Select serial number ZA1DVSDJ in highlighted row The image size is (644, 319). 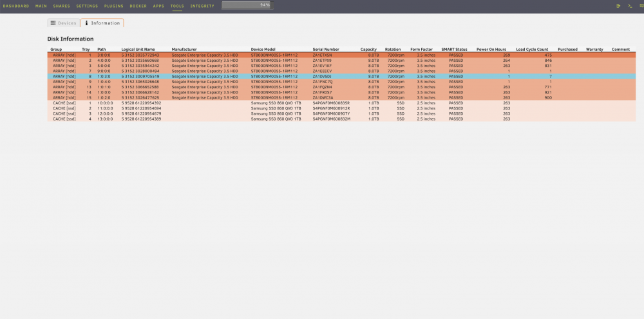[322, 77]
